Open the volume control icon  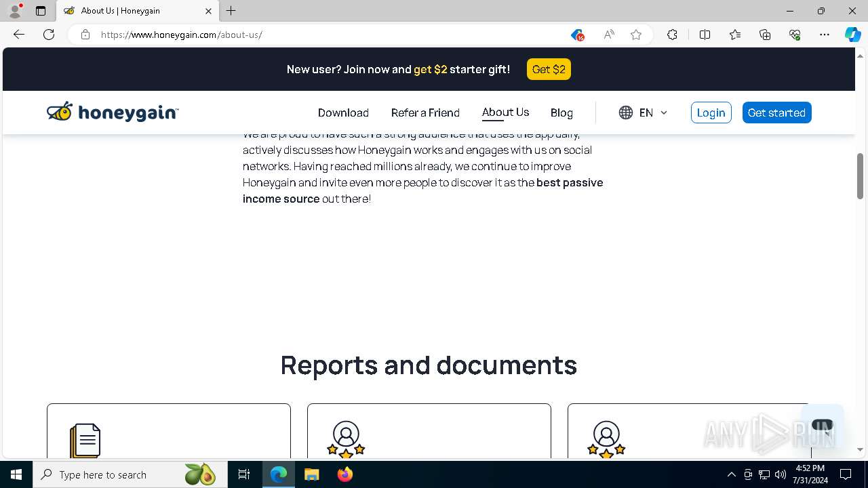click(x=781, y=474)
